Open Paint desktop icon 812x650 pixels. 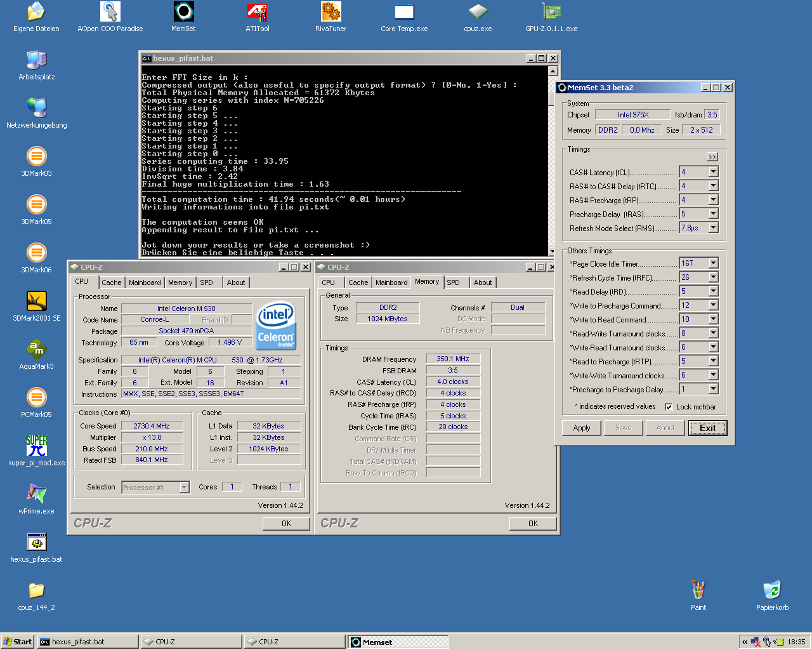(698, 596)
